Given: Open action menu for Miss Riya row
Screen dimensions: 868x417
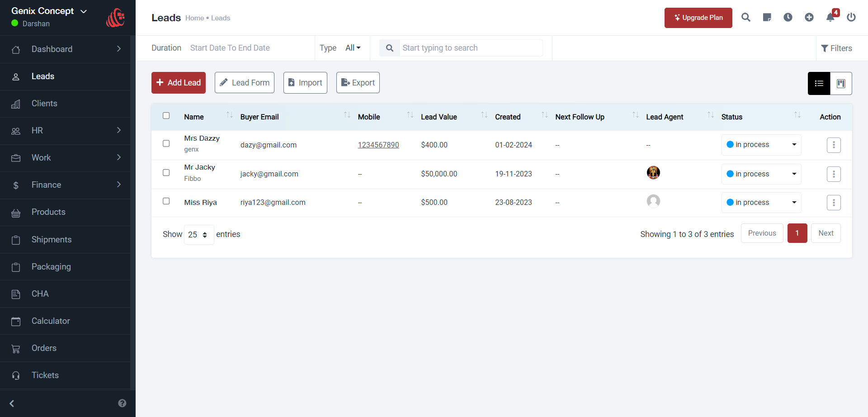Looking at the screenshot, I should (x=834, y=203).
